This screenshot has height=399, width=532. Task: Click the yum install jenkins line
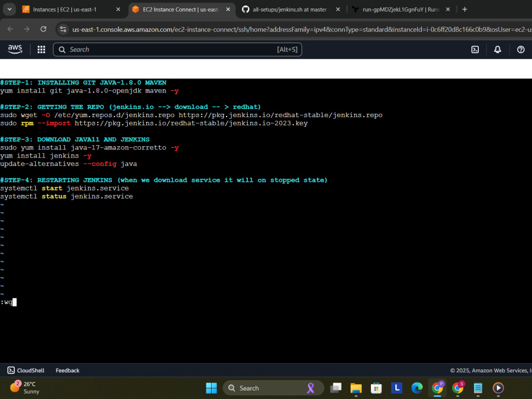coord(46,156)
